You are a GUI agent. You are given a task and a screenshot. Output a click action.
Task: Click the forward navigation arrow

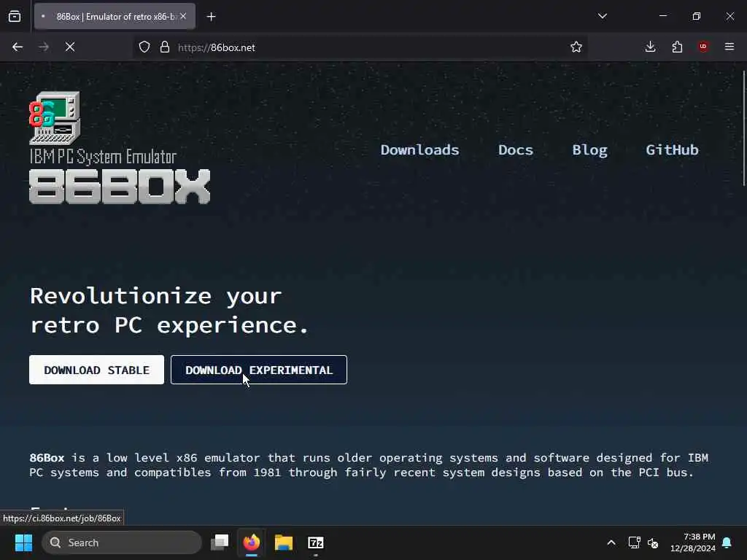tap(44, 47)
